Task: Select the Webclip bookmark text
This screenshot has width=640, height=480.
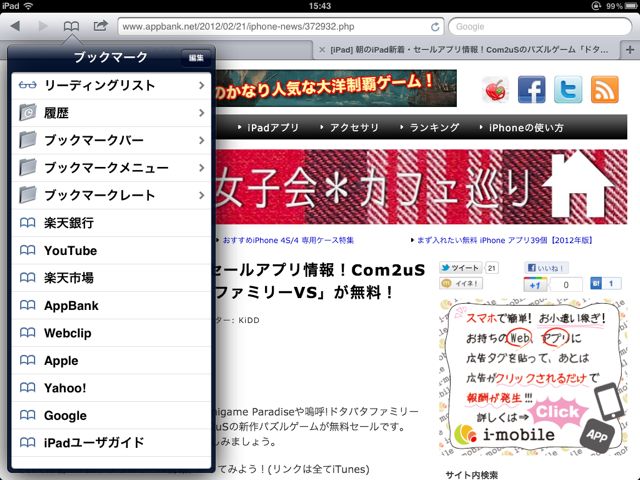Action: tap(68, 333)
